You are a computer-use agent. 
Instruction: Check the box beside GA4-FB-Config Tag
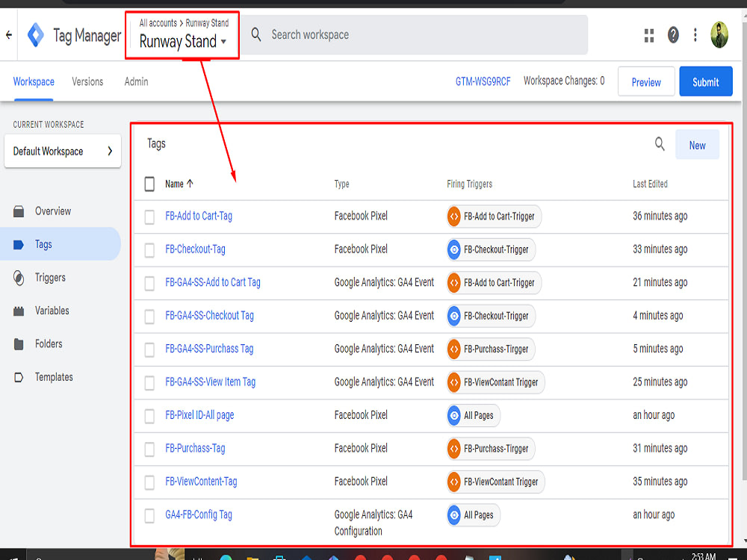149,514
